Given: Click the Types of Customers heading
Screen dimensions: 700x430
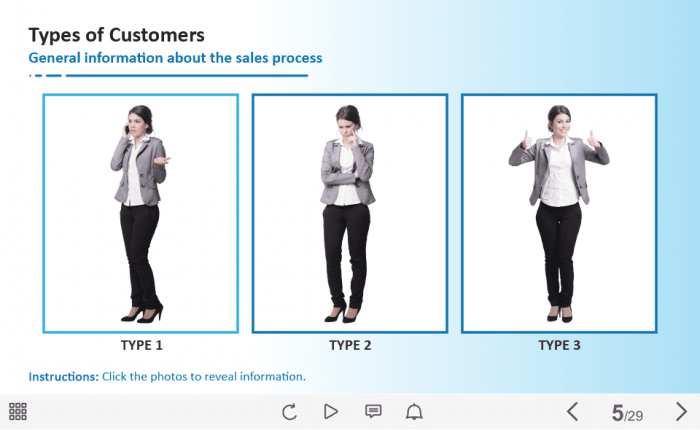Looking at the screenshot, I should click(117, 35).
